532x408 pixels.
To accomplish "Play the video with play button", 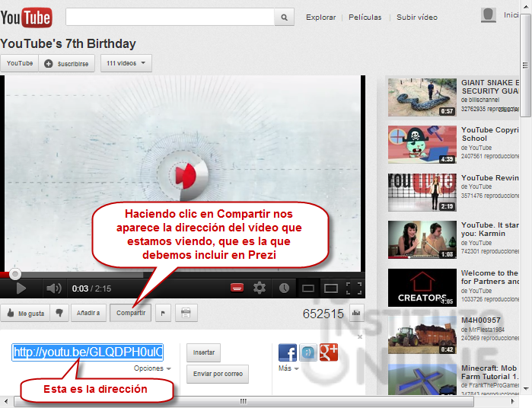I will point(21,288).
